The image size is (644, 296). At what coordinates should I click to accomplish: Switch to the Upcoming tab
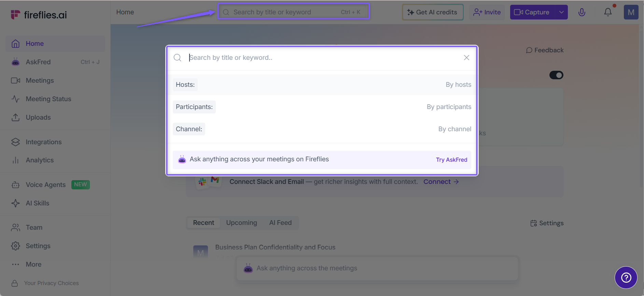point(241,223)
